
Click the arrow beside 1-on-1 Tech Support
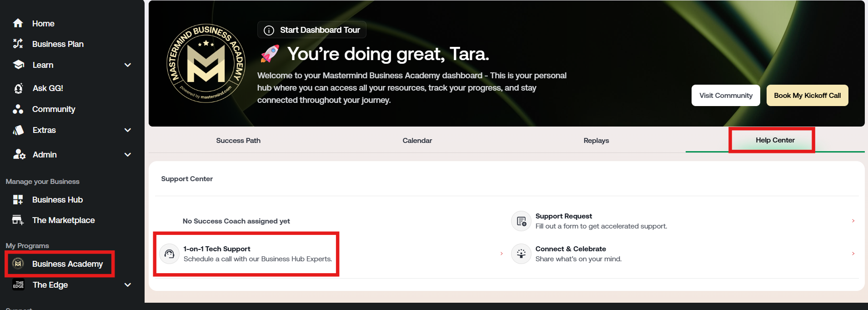click(x=502, y=254)
